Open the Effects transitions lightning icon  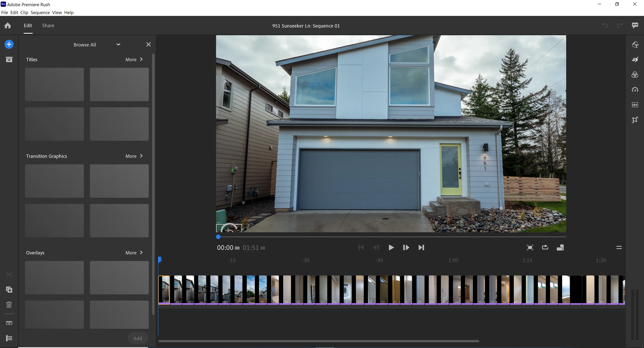point(635,60)
